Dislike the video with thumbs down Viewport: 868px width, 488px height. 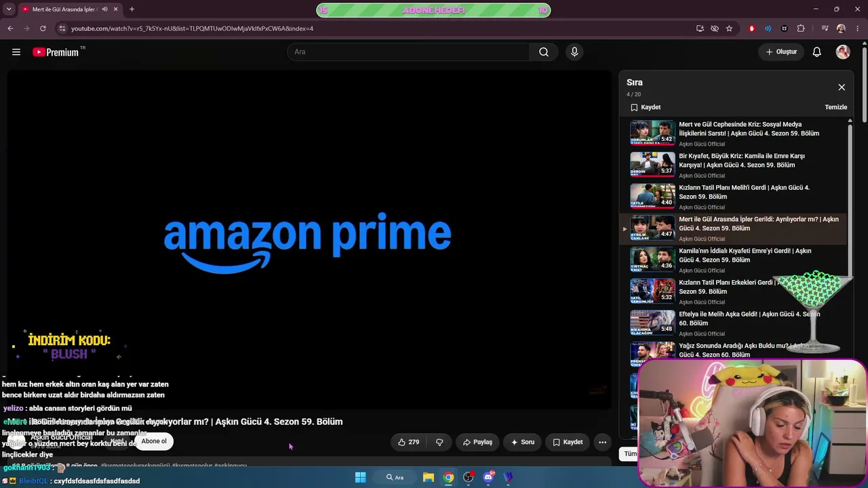[x=439, y=442]
